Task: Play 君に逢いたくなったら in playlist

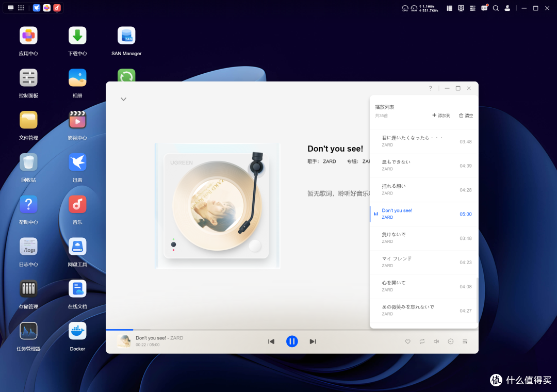Action: point(424,141)
